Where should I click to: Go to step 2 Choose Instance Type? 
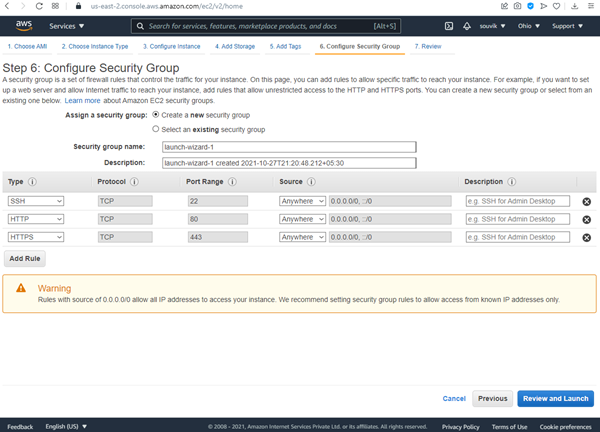(95, 46)
